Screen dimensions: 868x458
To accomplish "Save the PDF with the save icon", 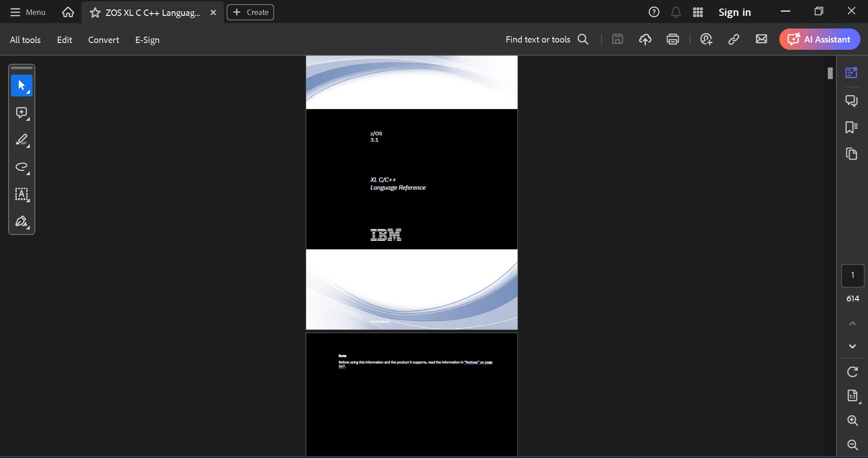I will pos(618,39).
